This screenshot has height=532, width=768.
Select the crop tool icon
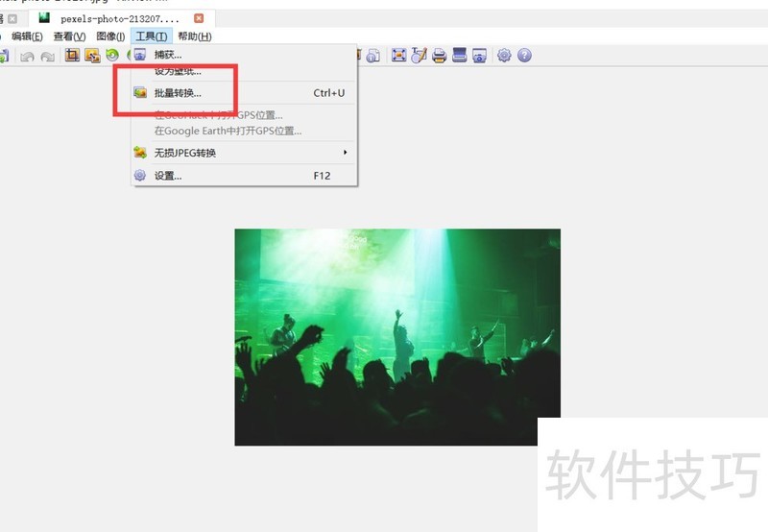pos(72,56)
